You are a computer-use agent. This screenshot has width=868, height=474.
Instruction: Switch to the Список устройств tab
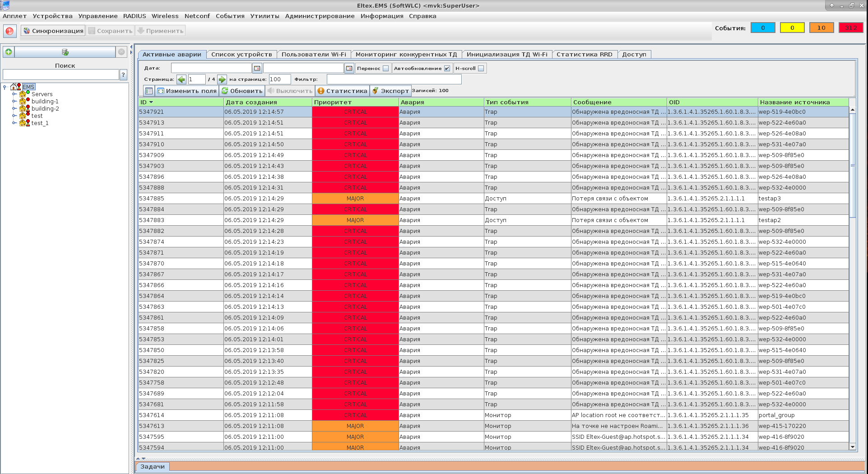[241, 55]
